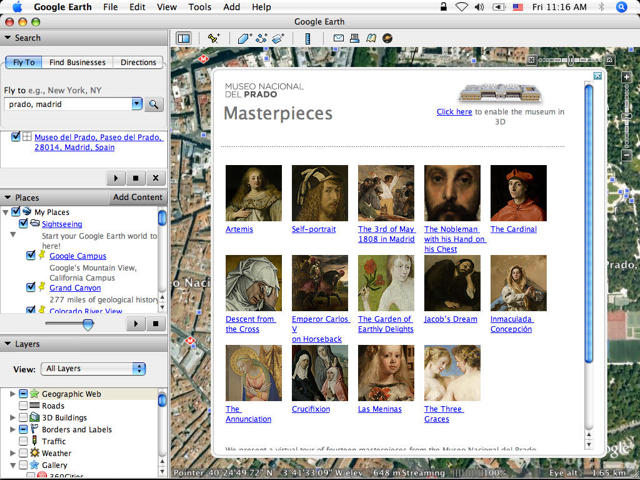
Task: Close the Prado Masterpieces balloon
Action: click(x=598, y=75)
